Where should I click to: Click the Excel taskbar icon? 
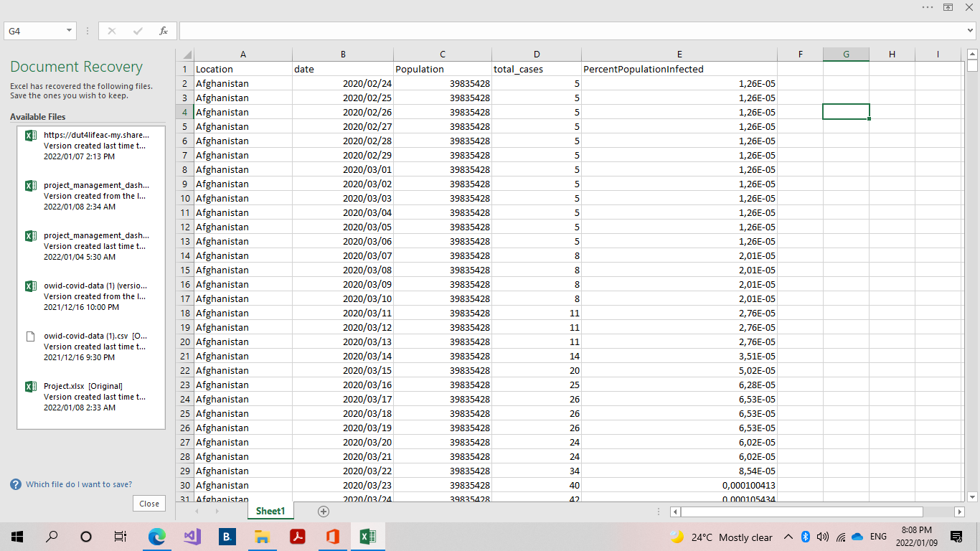[367, 536]
